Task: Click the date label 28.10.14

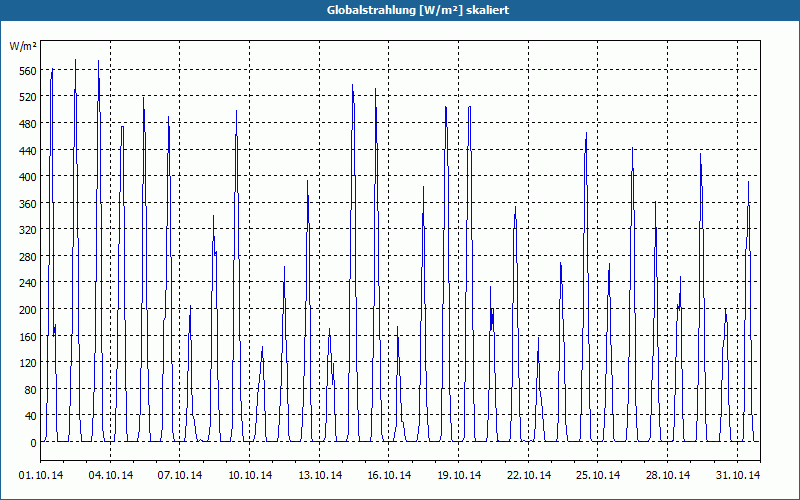Action: pyautogui.click(x=668, y=475)
